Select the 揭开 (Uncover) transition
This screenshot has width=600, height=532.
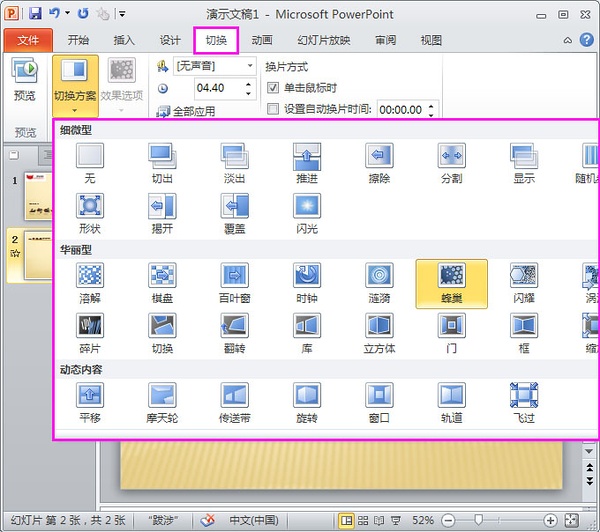pyautogui.click(x=162, y=214)
